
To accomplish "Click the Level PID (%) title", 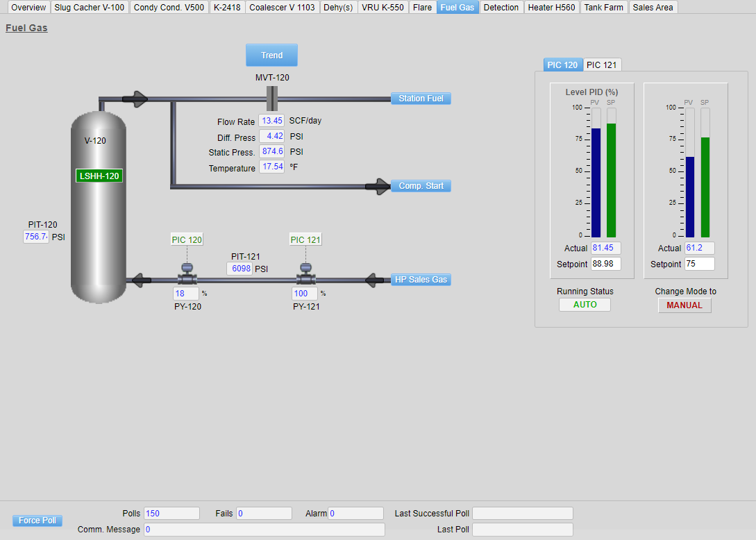I will [x=591, y=92].
